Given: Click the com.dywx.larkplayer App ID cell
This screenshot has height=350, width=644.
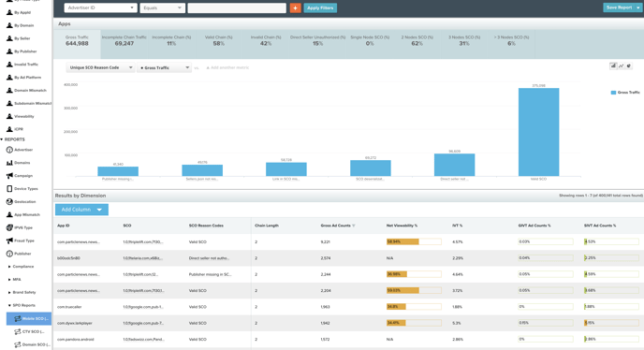Looking at the screenshot, I should click(x=75, y=323).
